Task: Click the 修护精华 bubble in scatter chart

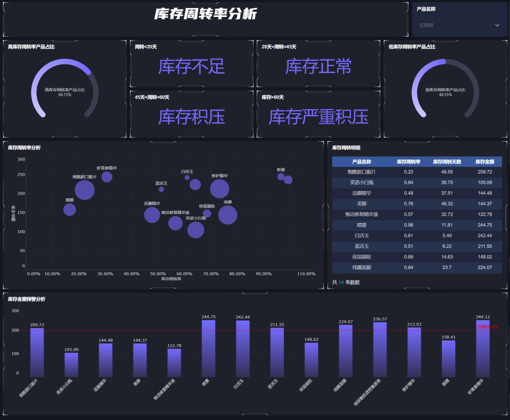Action: click(219, 189)
